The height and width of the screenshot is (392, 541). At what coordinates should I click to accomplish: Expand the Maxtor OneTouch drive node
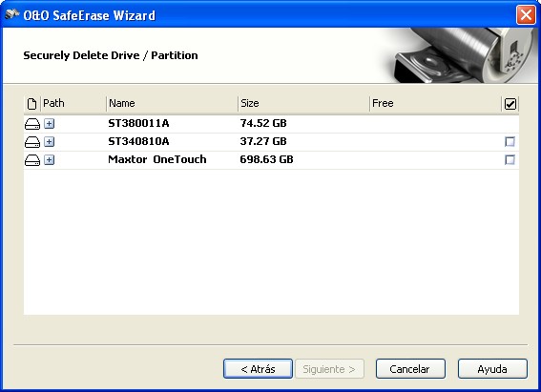pyautogui.click(x=50, y=159)
